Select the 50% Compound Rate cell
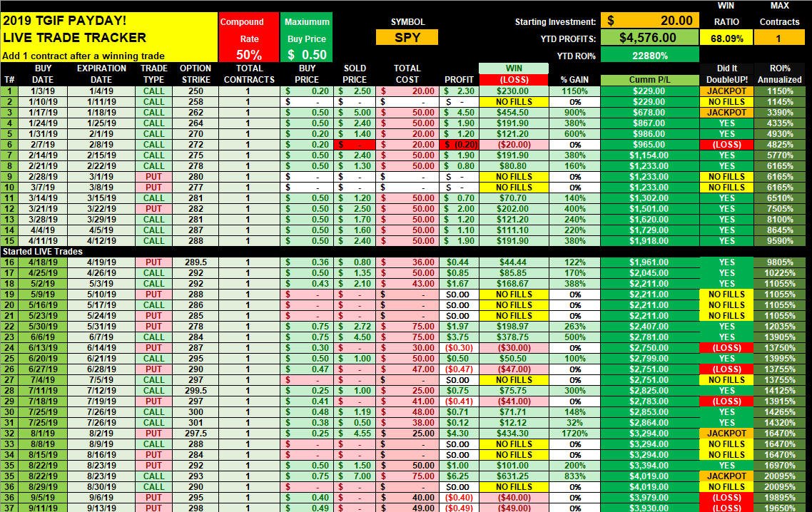812x512 pixels. click(x=248, y=54)
